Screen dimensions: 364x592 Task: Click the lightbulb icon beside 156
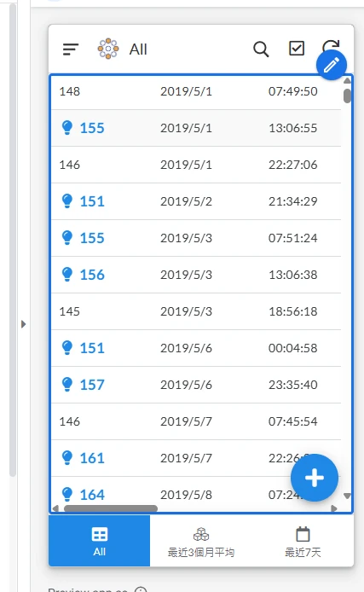[x=67, y=275]
